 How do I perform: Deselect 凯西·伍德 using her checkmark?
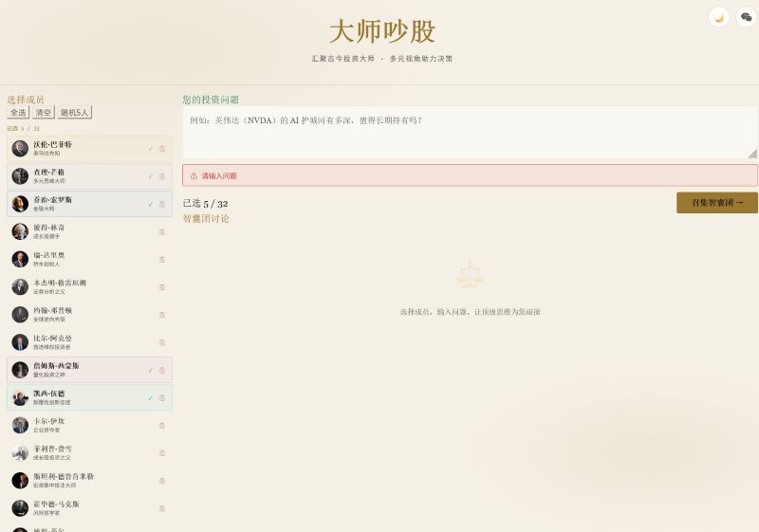(x=151, y=398)
